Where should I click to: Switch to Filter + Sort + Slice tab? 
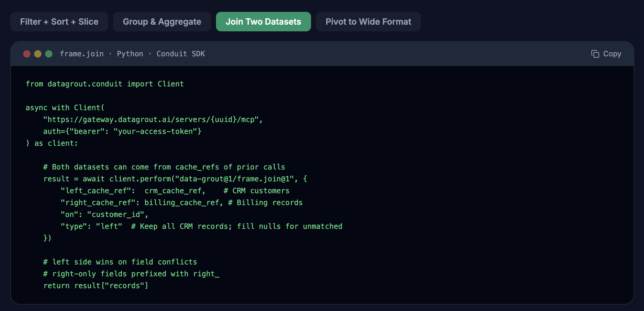coord(59,22)
